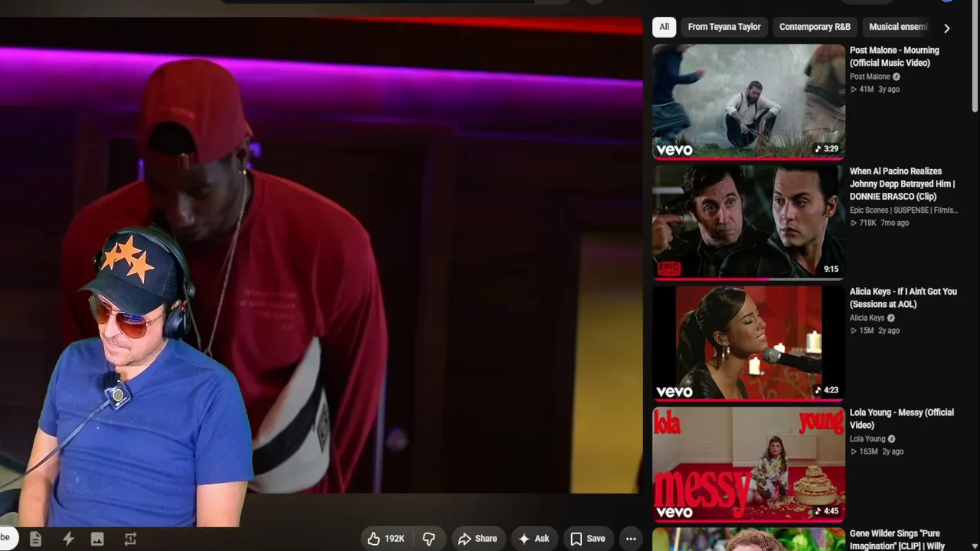Open Post Malone Mourning video thumbnail
This screenshot has height=551, width=980.
[x=749, y=102]
